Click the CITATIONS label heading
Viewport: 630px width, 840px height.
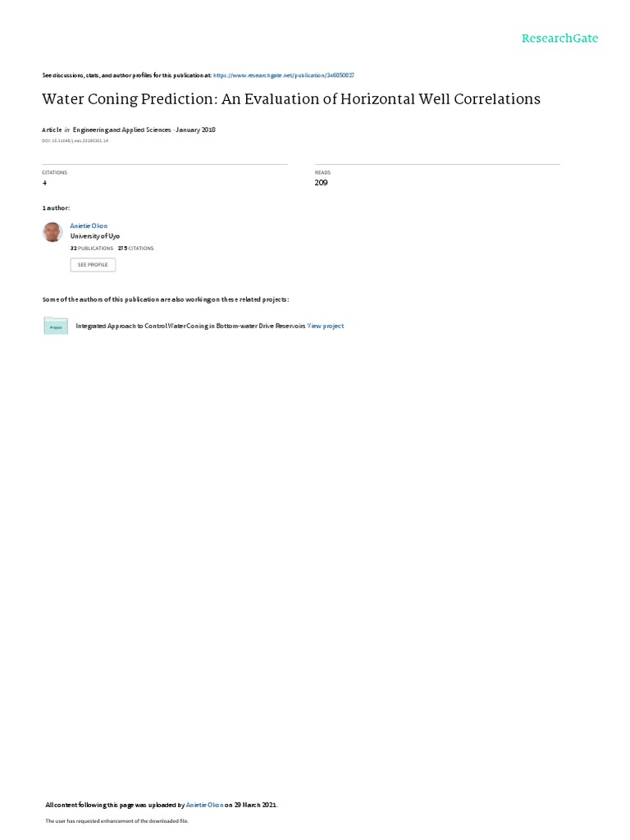[55, 172]
